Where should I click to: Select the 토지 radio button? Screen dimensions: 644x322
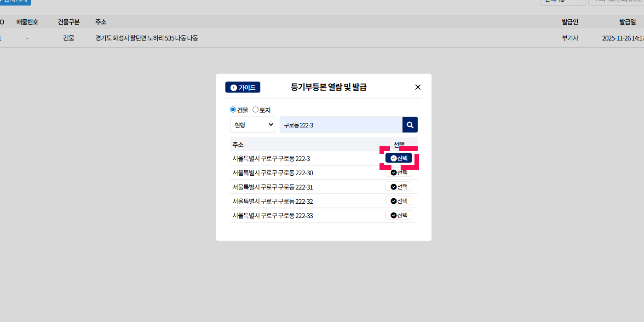[x=256, y=109]
